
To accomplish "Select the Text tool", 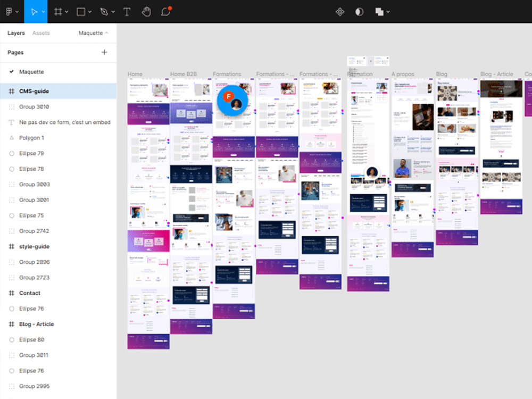I will pyautogui.click(x=127, y=11).
